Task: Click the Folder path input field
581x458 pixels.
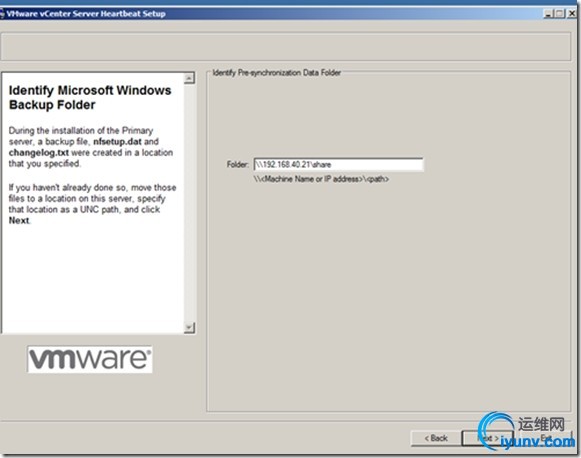Action: click(338, 165)
